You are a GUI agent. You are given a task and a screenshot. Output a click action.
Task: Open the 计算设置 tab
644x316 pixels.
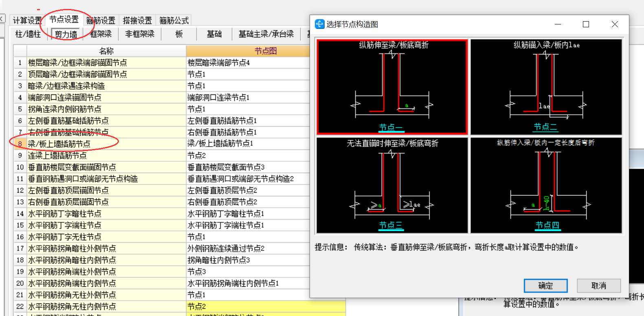[x=27, y=20]
